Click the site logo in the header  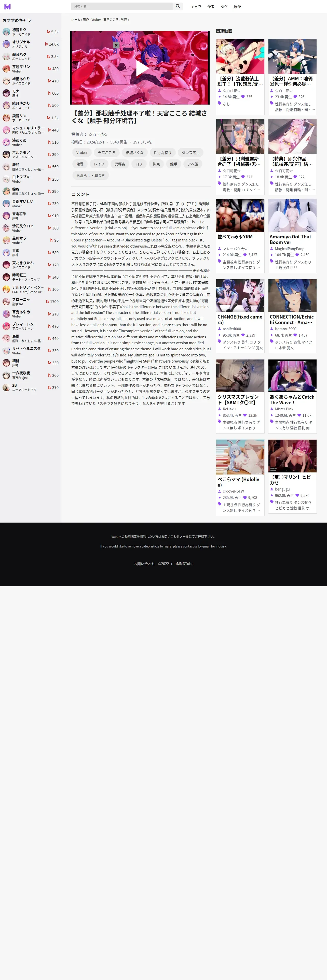coord(8,6)
